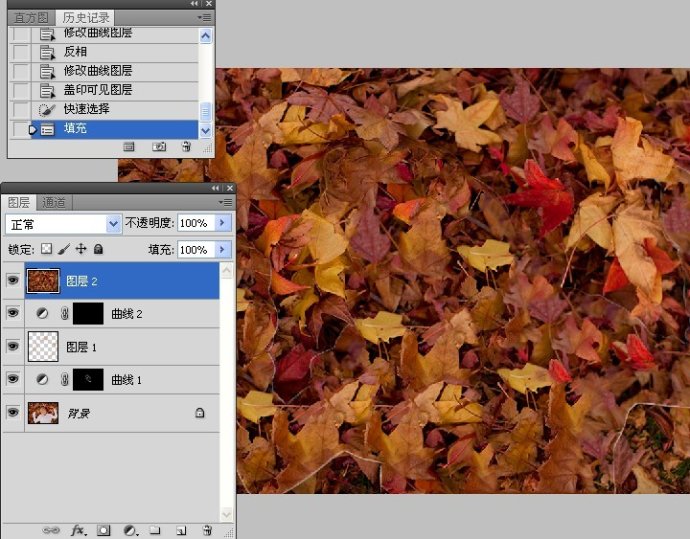Open the 不透明度 slider arrow
The height and width of the screenshot is (539, 690).
coord(223,223)
